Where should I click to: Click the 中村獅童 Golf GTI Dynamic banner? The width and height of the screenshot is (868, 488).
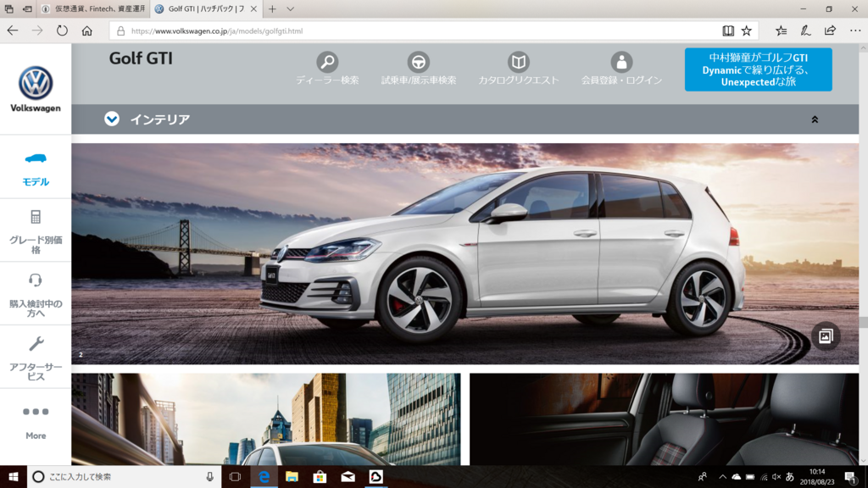758,69
